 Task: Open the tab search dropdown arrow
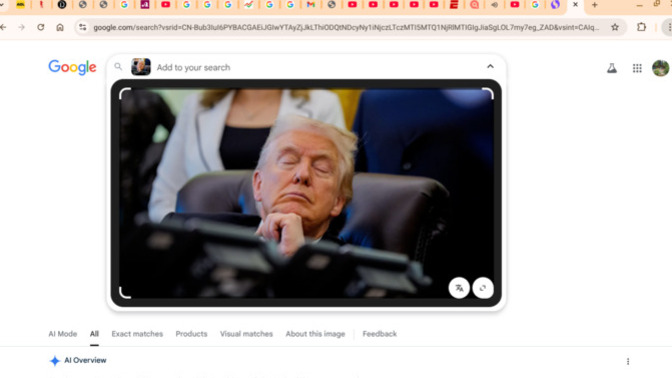(x=2, y=5)
